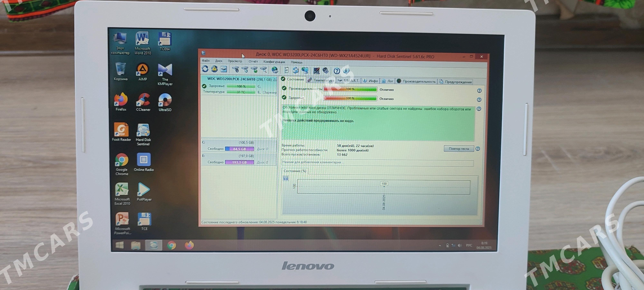644x290 pixels.
Task: Switch to the S.M.A.R.T. tab
Action: point(348,81)
